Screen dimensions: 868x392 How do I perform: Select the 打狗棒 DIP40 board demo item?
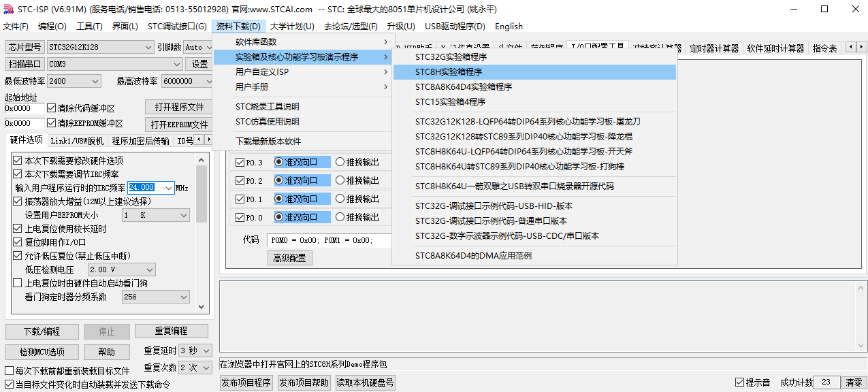coord(534,167)
